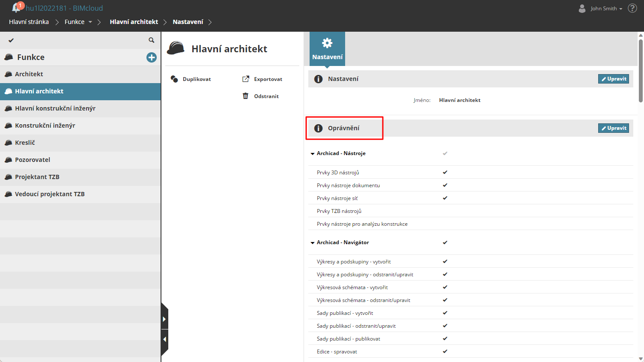Select Konstrukční inženýr role
This screenshot has height=362, width=644.
(80, 126)
